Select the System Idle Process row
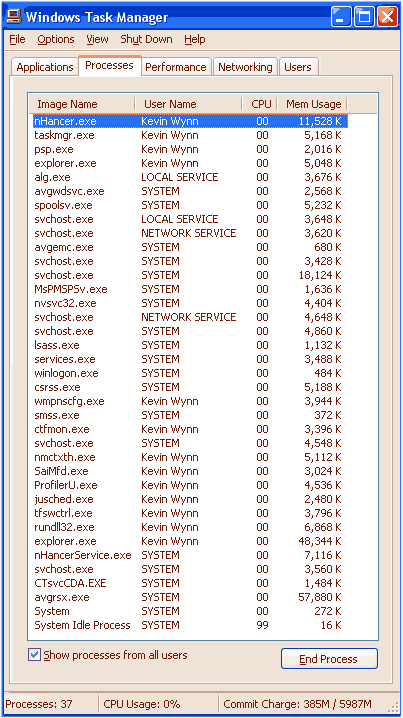403x718 pixels. click(x=190, y=625)
